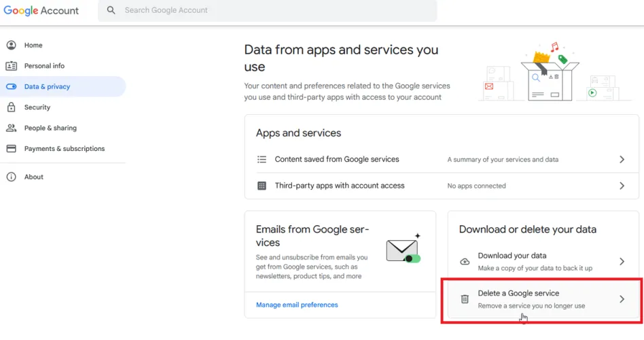Open Third-party apps with account access chevron

[x=622, y=186]
